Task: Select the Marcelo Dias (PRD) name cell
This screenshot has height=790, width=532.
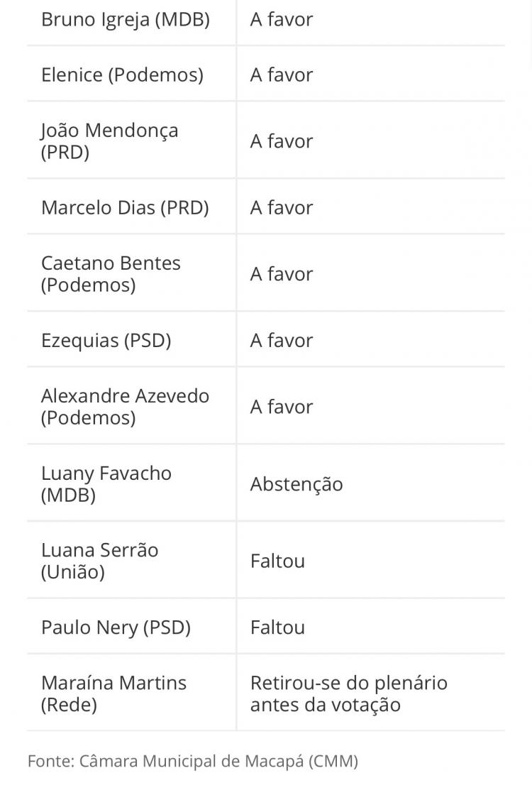Action: click(x=125, y=208)
